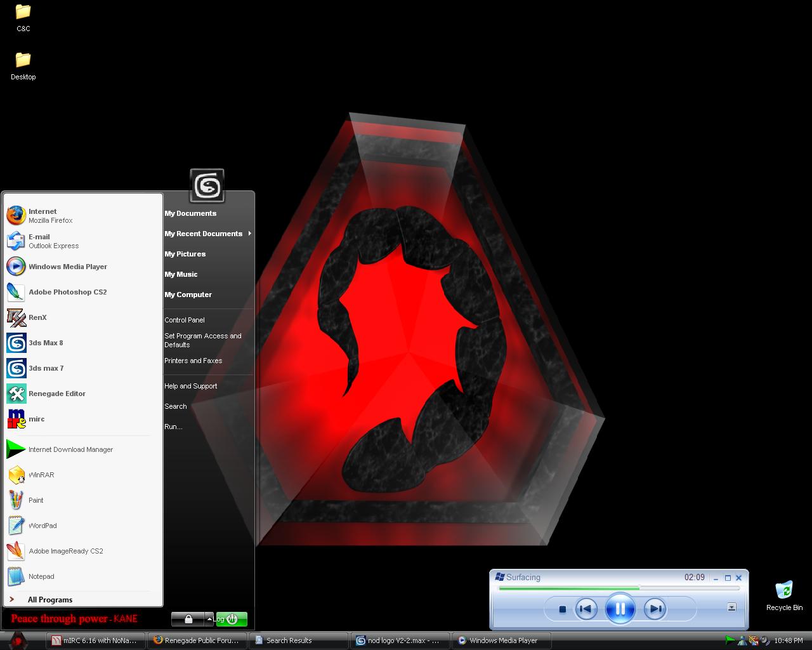Open WinRAR from the recent programs

click(x=41, y=475)
